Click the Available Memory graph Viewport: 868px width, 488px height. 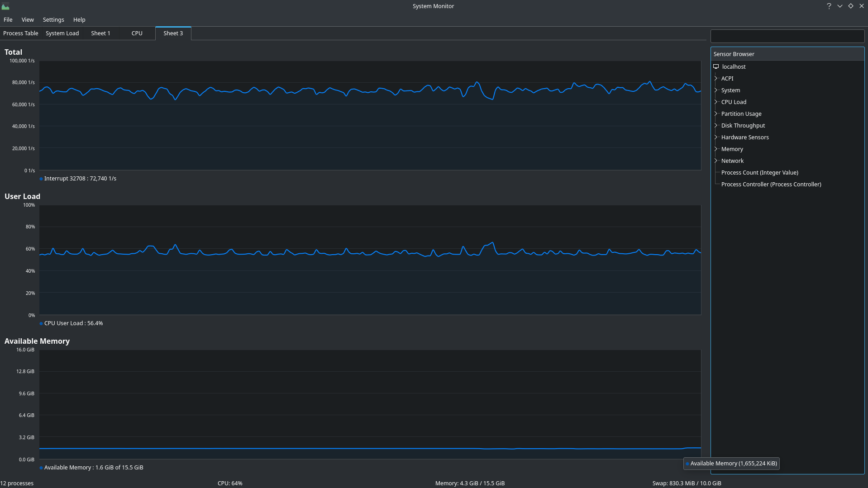tap(370, 404)
